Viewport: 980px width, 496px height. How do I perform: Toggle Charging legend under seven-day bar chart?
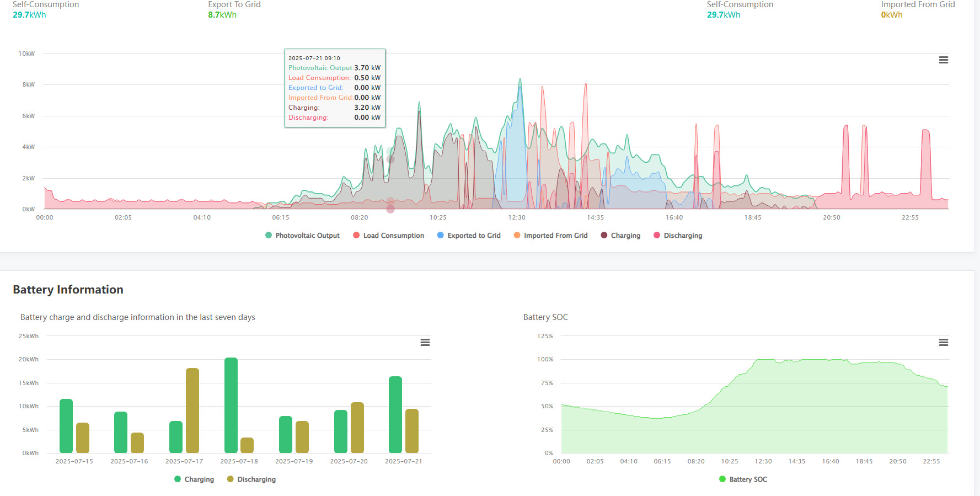pos(199,479)
